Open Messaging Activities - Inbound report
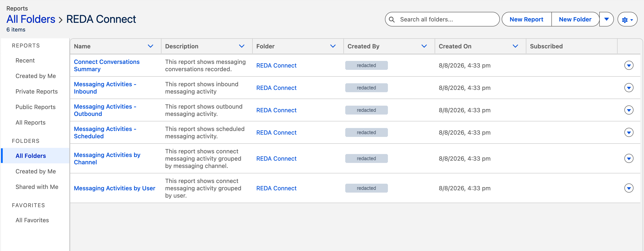The width and height of the screenshot is (644, 251). (x=105, y=88)
